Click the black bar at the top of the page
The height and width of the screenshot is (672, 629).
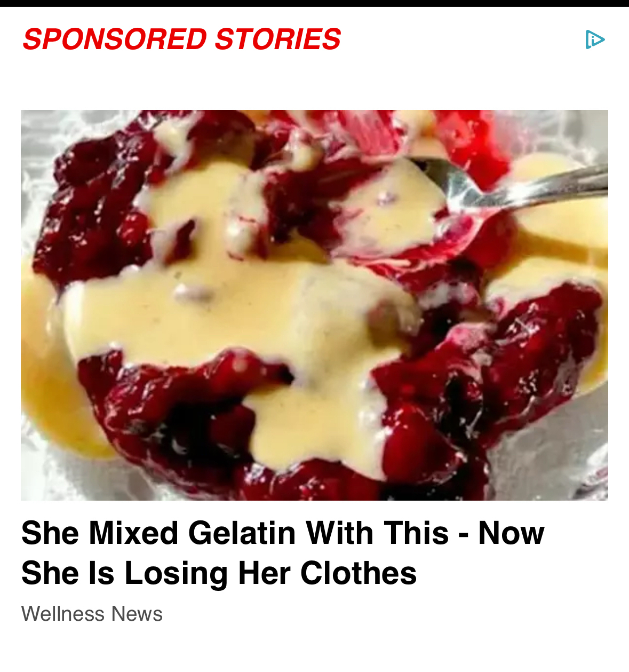[x=314, y=3]
